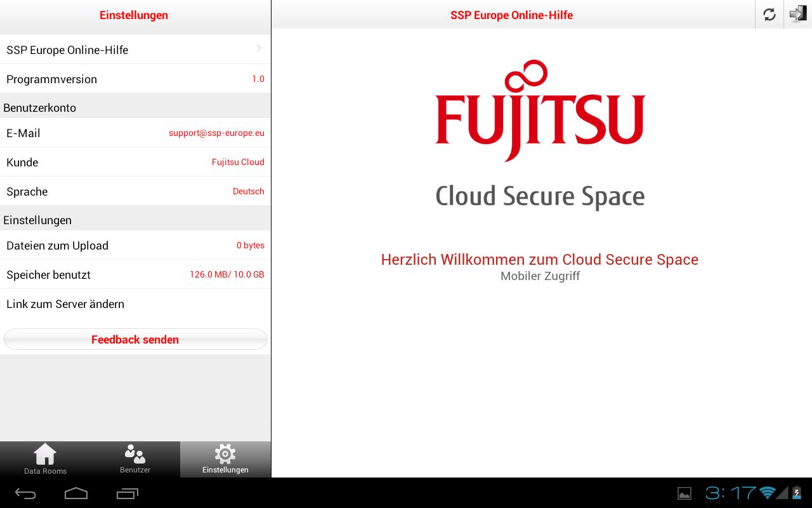Tap Speicher benutzt row label
The width and height of the screenshot is (812, 508).
[x=48, y=275]
